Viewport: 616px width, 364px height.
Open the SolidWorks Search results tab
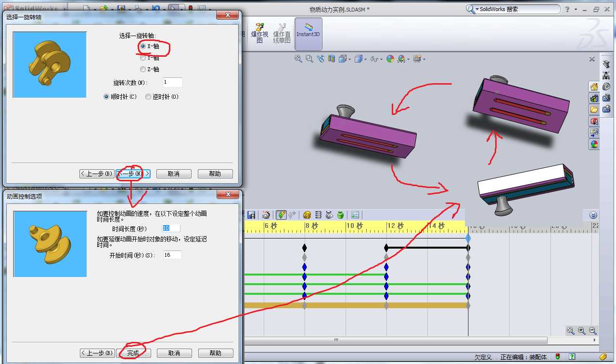[x=594, y=121]
